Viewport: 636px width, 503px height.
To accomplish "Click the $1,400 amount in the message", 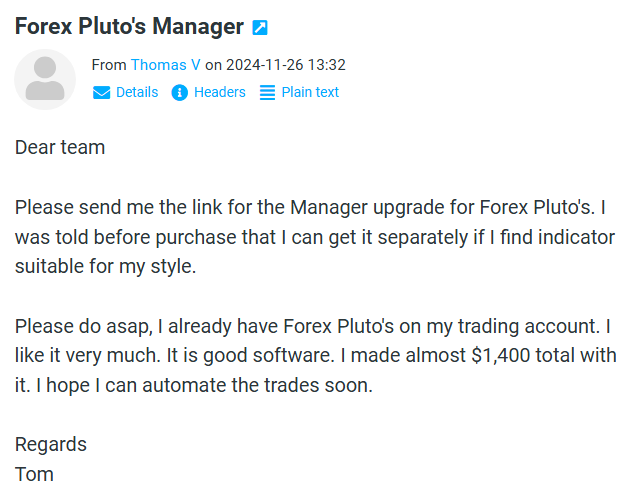I will click(x=501, y=356).
